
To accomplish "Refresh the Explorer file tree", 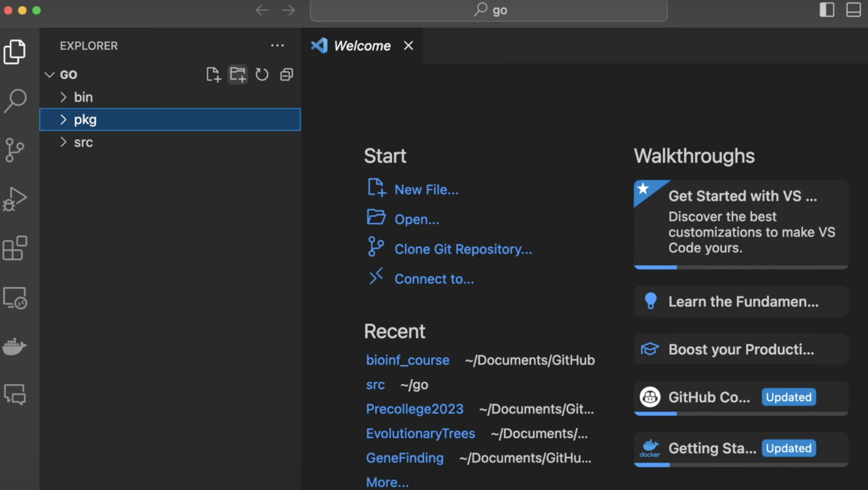I will pyautogui.click(x=262, y=74).
